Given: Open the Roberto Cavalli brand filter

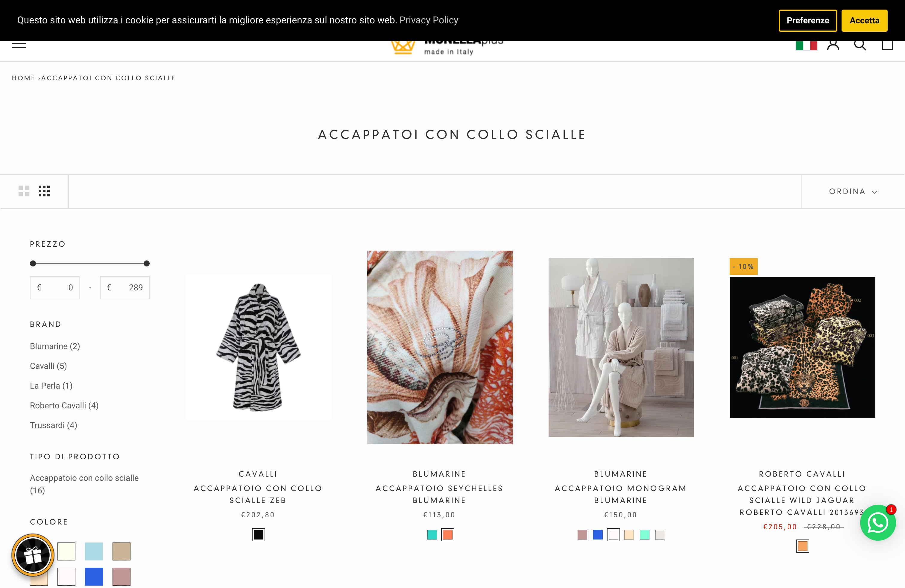Looking at the screenshot, I should tap(64, 405).
